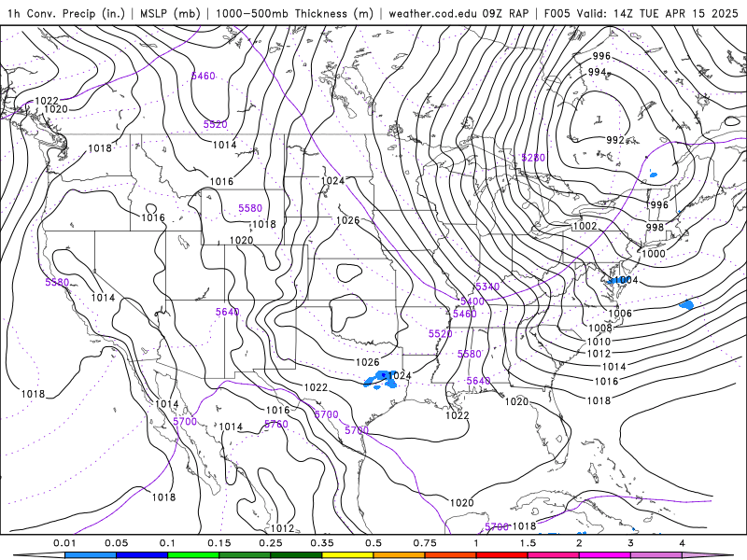Click the blue precipitation patch over east Texas
Image resolution: width=747 pixels, height=560 pixels.
379,379
